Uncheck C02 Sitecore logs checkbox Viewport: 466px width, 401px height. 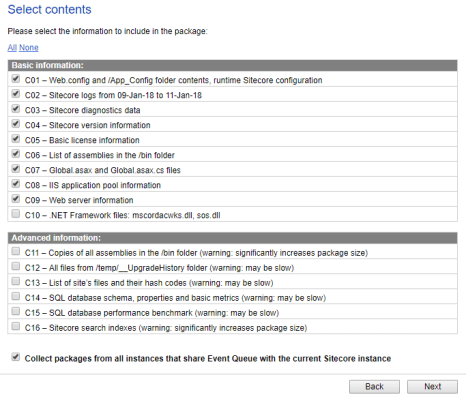16,94
